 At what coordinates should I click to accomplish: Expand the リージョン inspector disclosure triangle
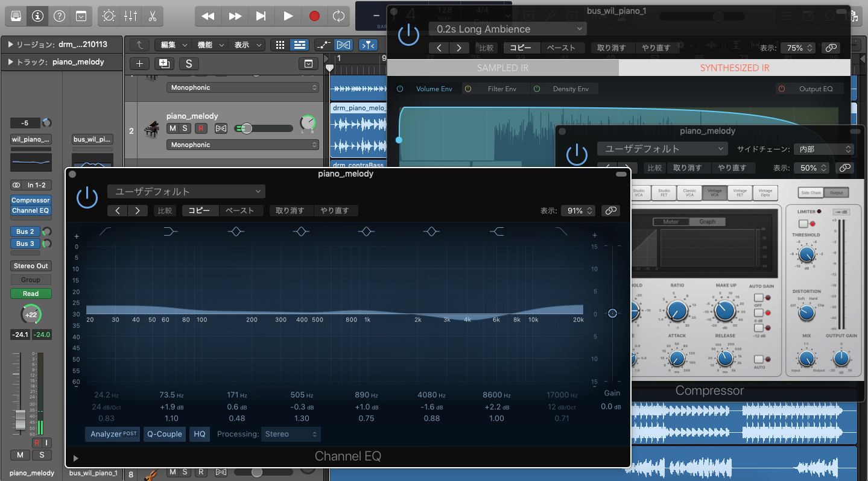pyautogui.click(x=11, y=45)
